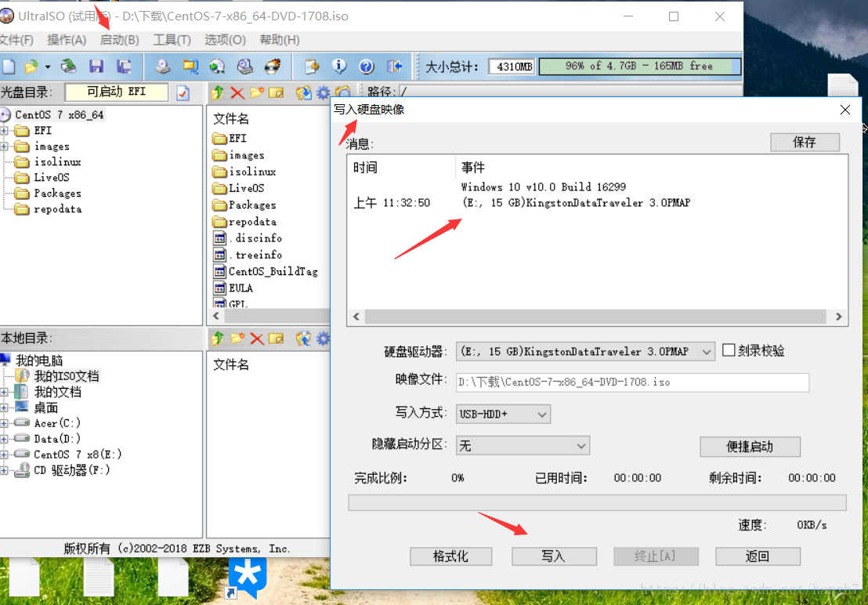Screen dimensions: 868x605
Task: Click the 返回 button
Action: click(x=758, y=556)
